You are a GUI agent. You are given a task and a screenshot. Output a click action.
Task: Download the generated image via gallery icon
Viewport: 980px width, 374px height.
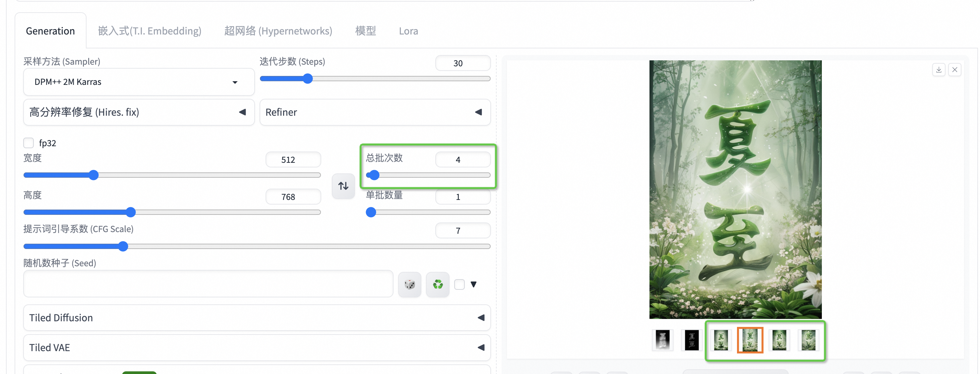[939, 70]
